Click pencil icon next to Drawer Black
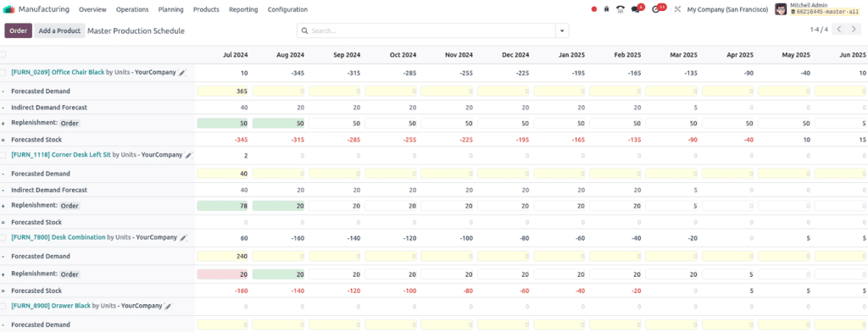 click(169, 306)
